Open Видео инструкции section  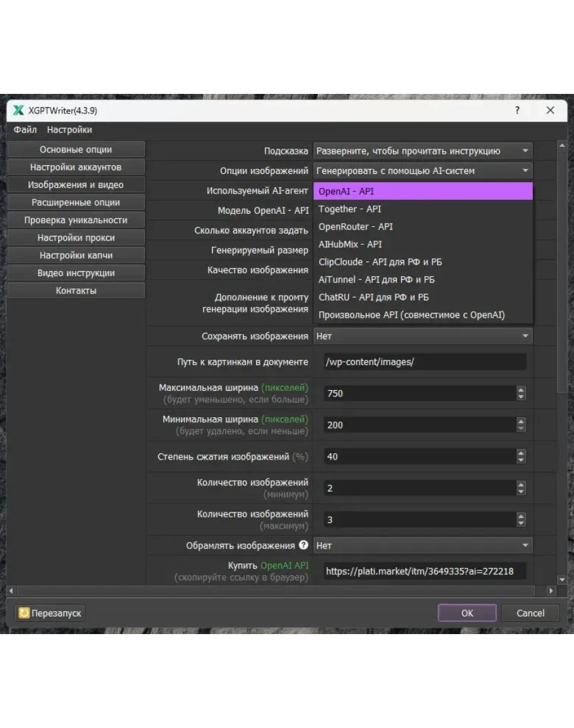76,273
